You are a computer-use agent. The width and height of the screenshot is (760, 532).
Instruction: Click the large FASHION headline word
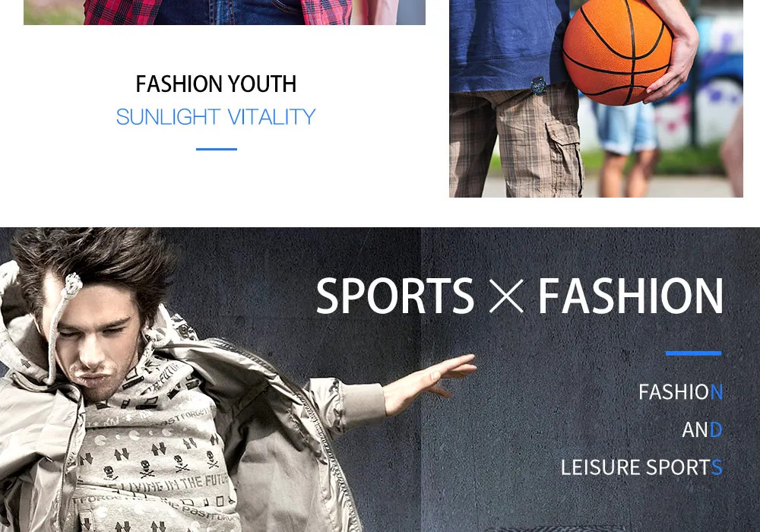point(631,295)
